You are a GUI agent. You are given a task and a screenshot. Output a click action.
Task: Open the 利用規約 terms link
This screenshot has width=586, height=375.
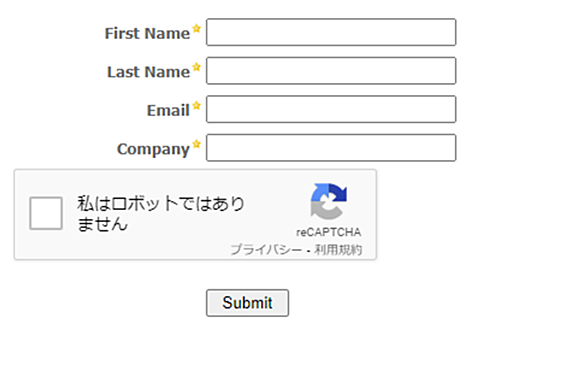coord(338,249)
